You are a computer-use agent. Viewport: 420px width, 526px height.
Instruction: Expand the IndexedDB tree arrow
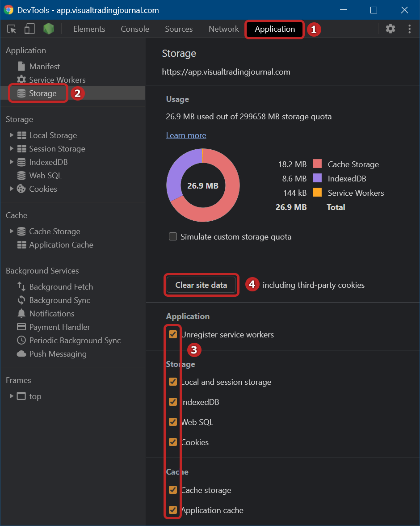pyautogui.click(x=12, y=162)
